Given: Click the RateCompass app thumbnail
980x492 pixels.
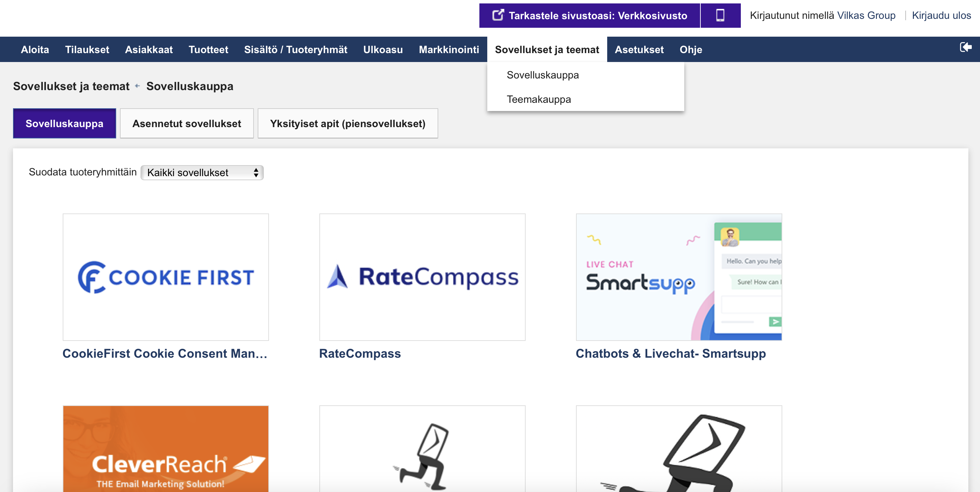Looking at the screenshot, I should coord(422,277).
